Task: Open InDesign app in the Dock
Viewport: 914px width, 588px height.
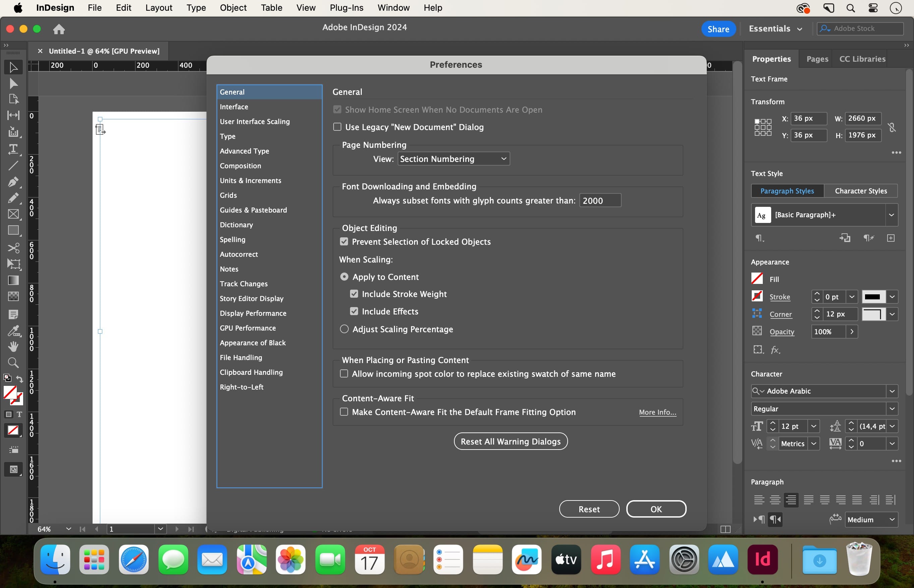Action: (762, 560)
